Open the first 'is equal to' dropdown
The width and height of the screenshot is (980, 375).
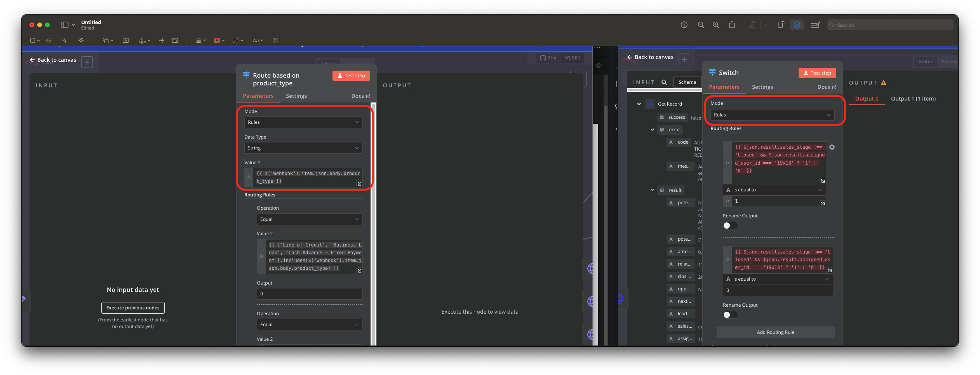[x=774, y=190]
